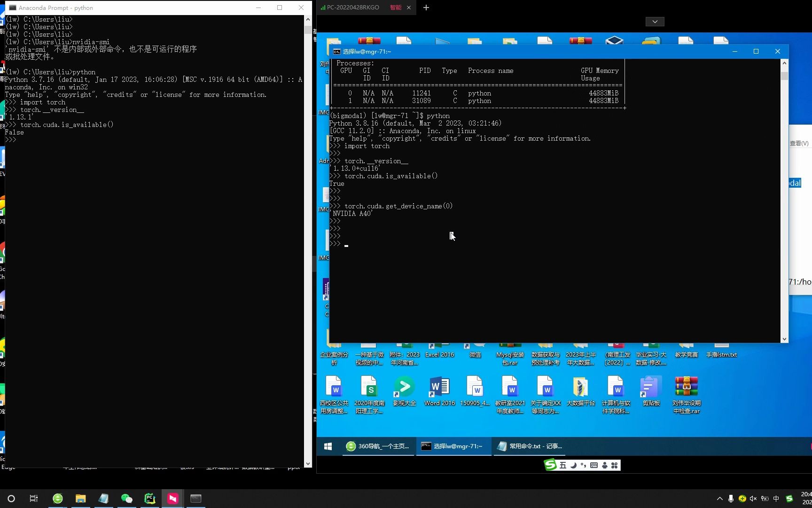Toggle the 中 language indicator in system tray
The width and height of the screenshot is (812, 508).
coord(776,499)
